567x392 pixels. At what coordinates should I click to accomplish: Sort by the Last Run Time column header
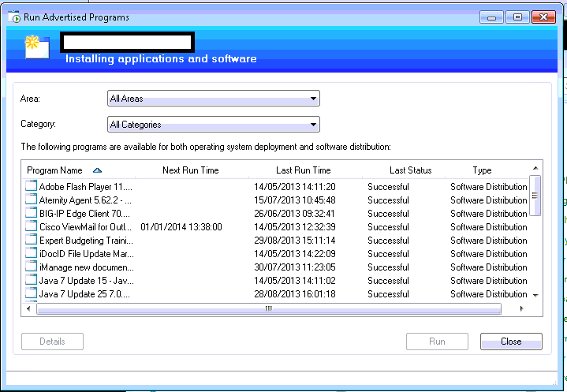click(x=304, y=170)
